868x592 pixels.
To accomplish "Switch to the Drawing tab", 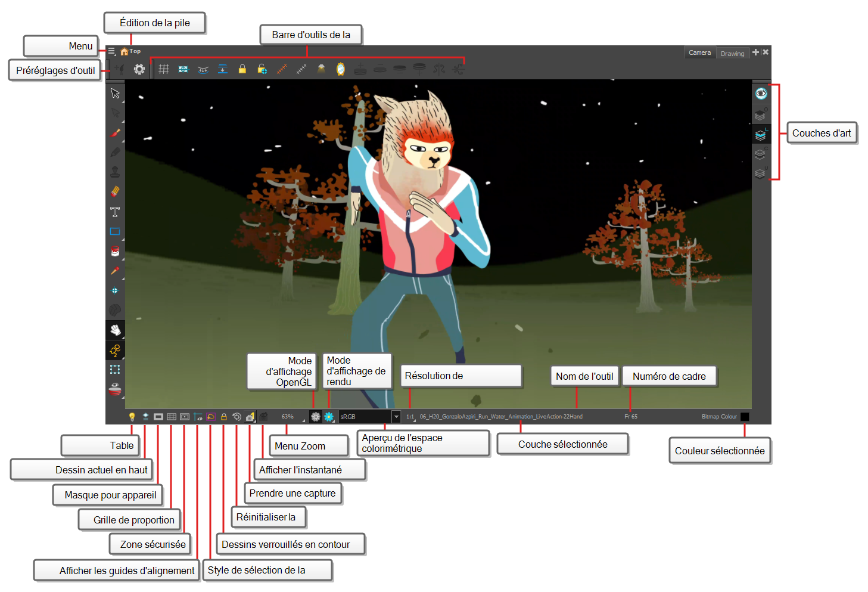I will (732, 54).
